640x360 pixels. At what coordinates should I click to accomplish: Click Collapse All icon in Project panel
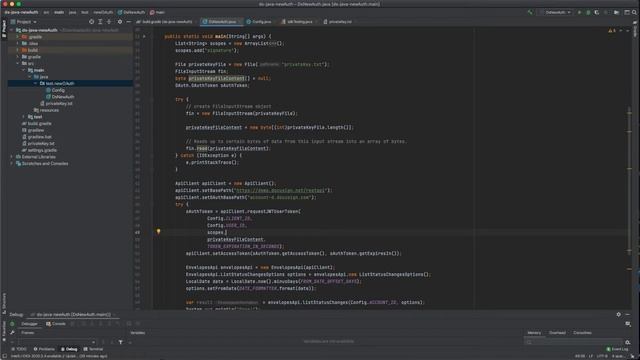(x=109, y=22)
